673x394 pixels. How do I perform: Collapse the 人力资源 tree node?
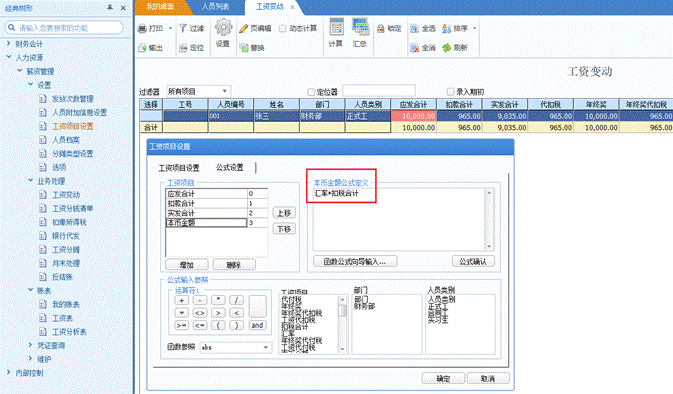point(9,57)
